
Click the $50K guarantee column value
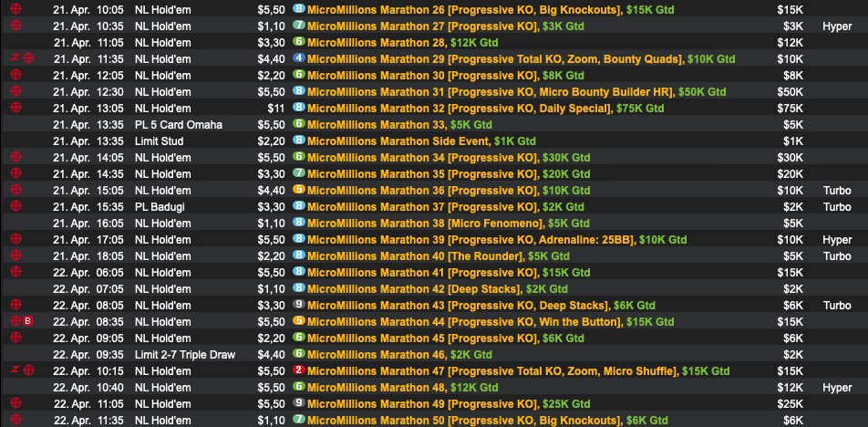point(790,92)
